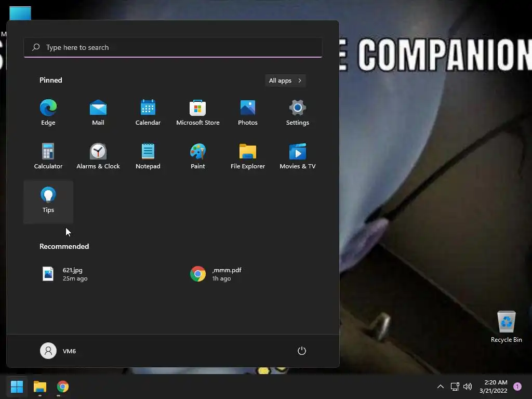The width and height of the screenshot is (532, 399).
Task: Click the power button icon
Action: (302, 351)
